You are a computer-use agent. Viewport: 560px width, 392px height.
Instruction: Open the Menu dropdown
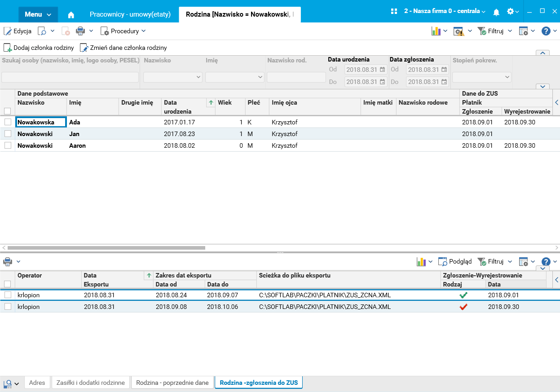pos(38,14)
